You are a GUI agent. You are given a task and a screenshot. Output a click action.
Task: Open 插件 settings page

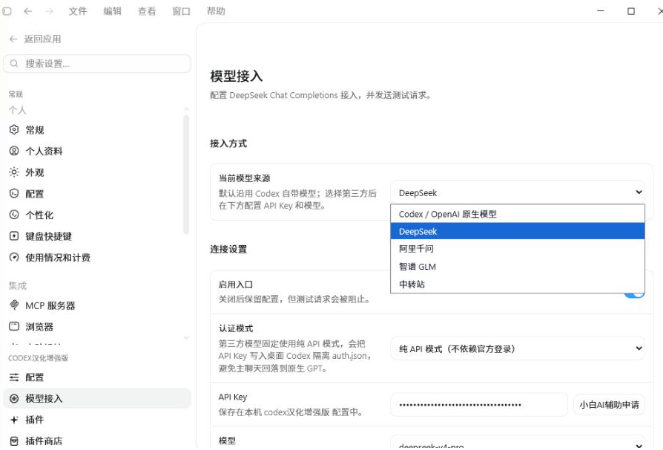click(x=97, y=420)
